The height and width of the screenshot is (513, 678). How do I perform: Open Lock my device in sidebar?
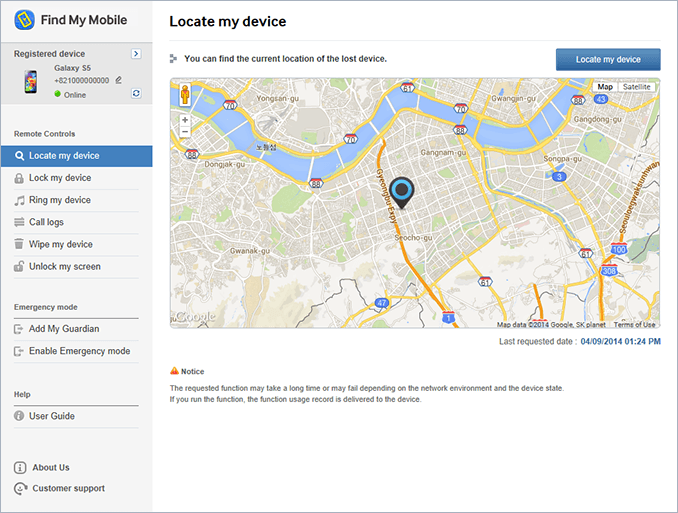[60, 178]
